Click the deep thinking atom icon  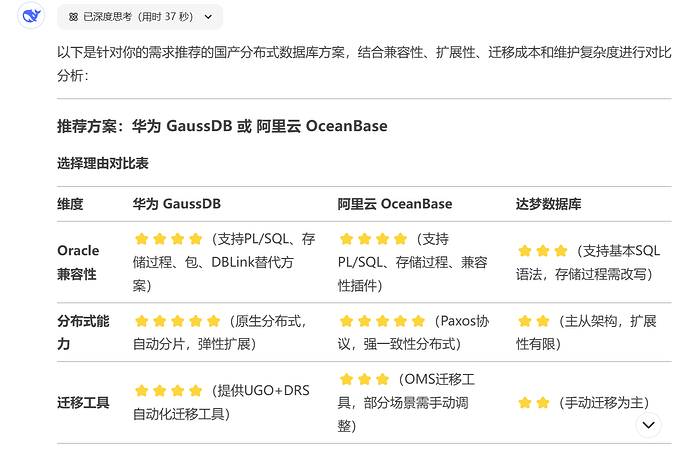coord(73,17)
